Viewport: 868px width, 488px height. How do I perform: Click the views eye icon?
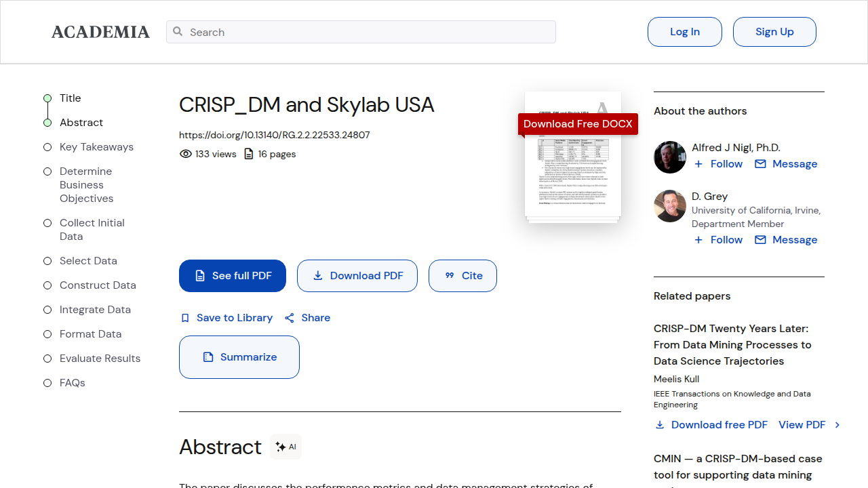point(186,154)
